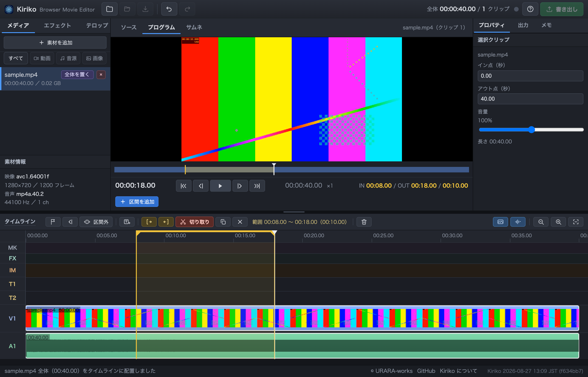This screenshot has width=588, height=377.
Task: Filter media by 音源
Action: [x=68, y=58]
